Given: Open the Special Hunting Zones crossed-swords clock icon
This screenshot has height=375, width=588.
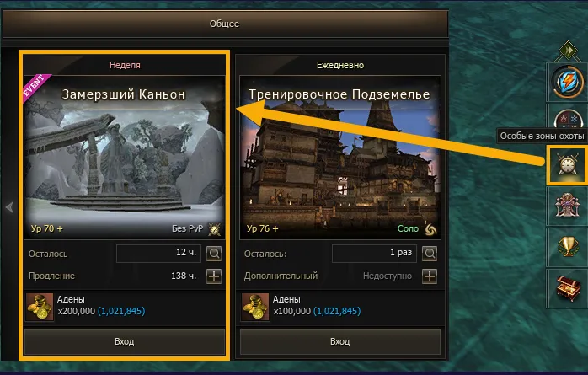Looking at the screenshot, I should click(x=568, y=165).
